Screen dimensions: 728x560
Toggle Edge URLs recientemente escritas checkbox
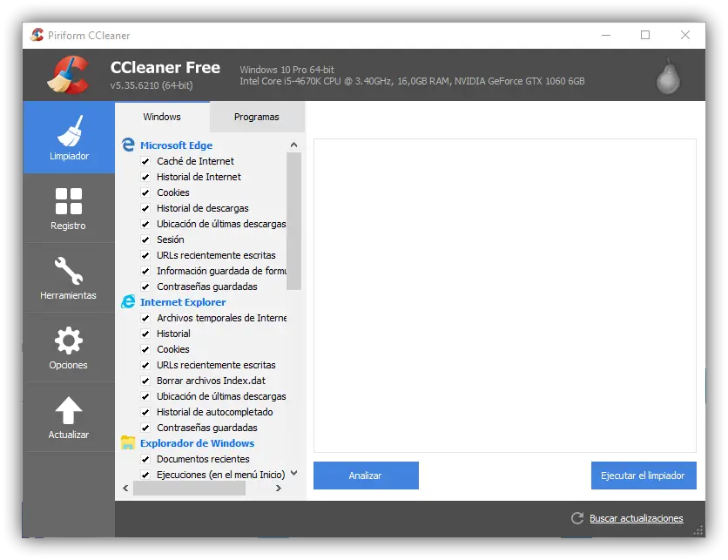point(145,255)
